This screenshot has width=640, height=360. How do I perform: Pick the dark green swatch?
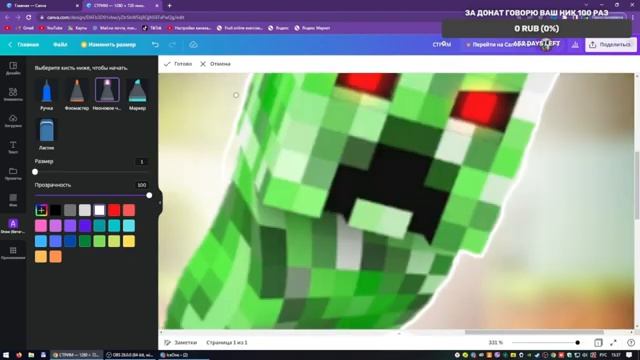tap(85, 241)
